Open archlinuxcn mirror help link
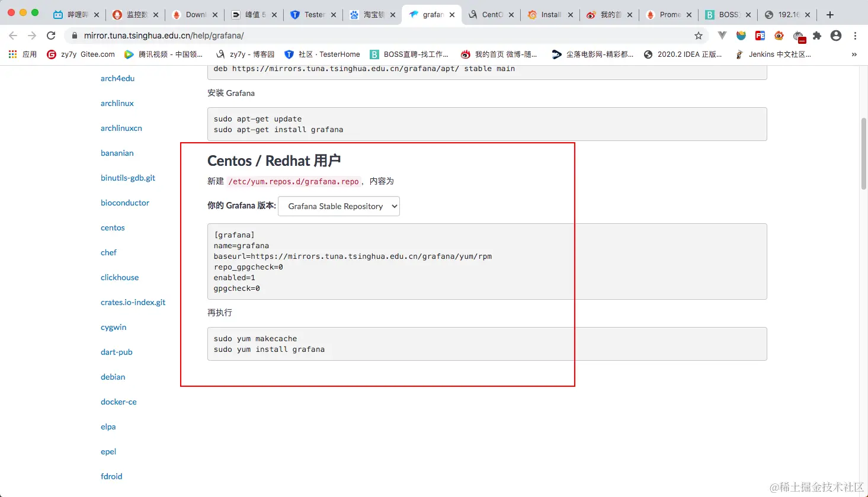This screenshot has width=868, height=497. 121,128
